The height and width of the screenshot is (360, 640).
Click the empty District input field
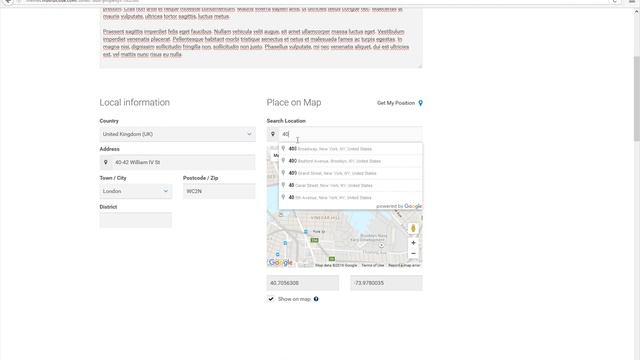pos(136,220)
